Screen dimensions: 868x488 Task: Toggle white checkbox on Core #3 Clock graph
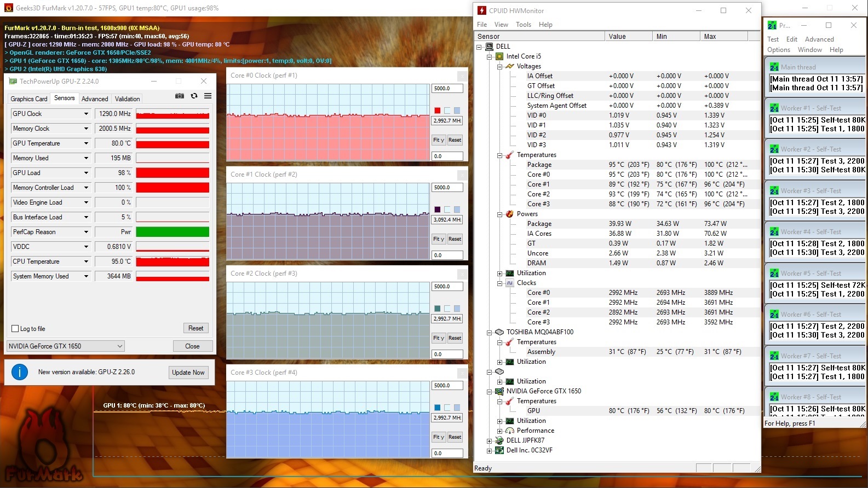(x=447, y=408)
